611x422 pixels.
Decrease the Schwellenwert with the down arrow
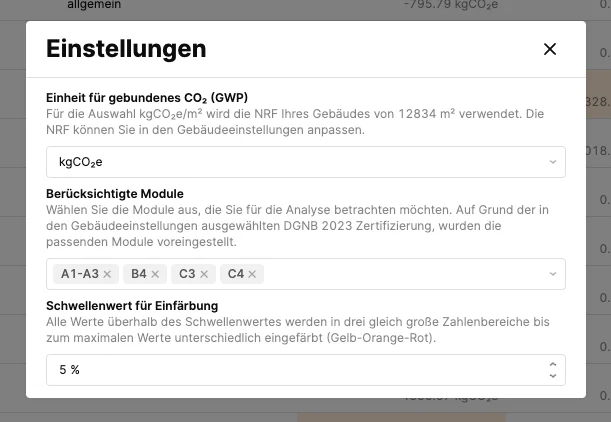click(553, 376)
